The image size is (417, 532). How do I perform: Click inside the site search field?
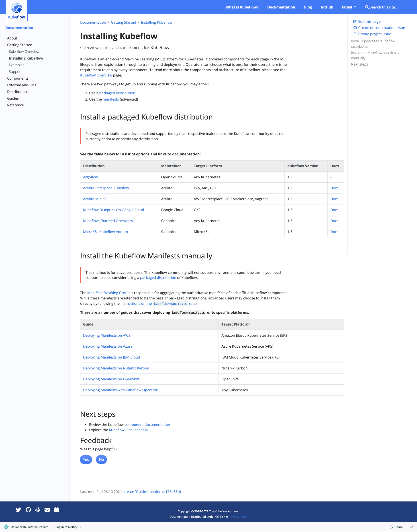click(386, 7)
